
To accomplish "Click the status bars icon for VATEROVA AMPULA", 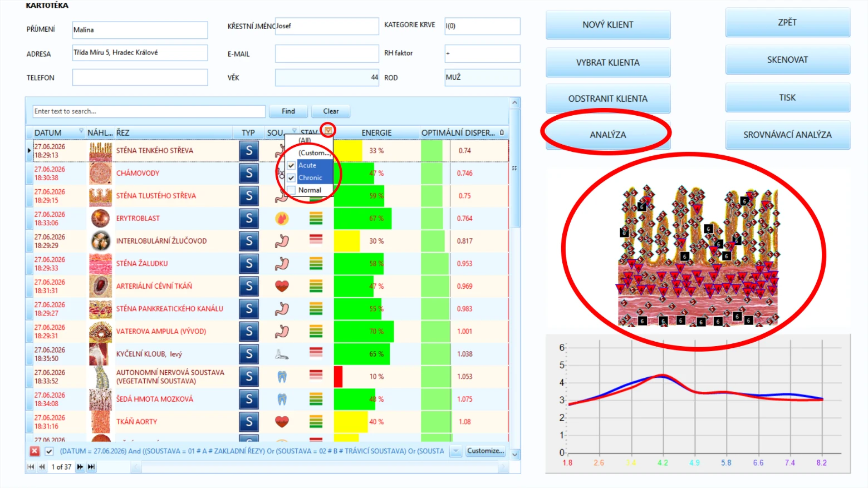I will [316, 331].
